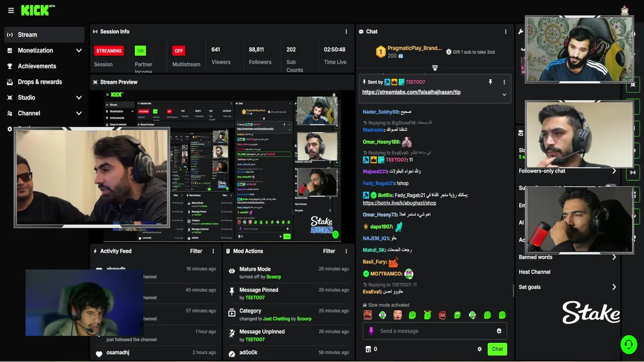Open the emoji picker in message box
Image resolution: width=644 pixels, height=362 pixels.
point(499,331)
